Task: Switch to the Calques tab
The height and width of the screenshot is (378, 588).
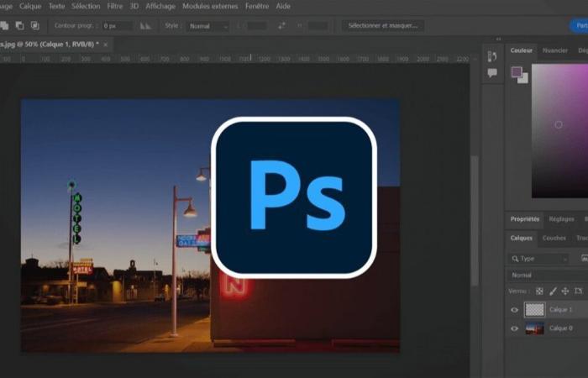Action: (x=522, y=238)
